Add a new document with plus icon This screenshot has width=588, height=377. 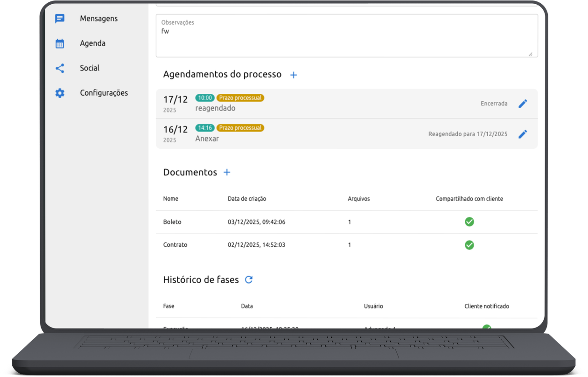pos(227,172)
